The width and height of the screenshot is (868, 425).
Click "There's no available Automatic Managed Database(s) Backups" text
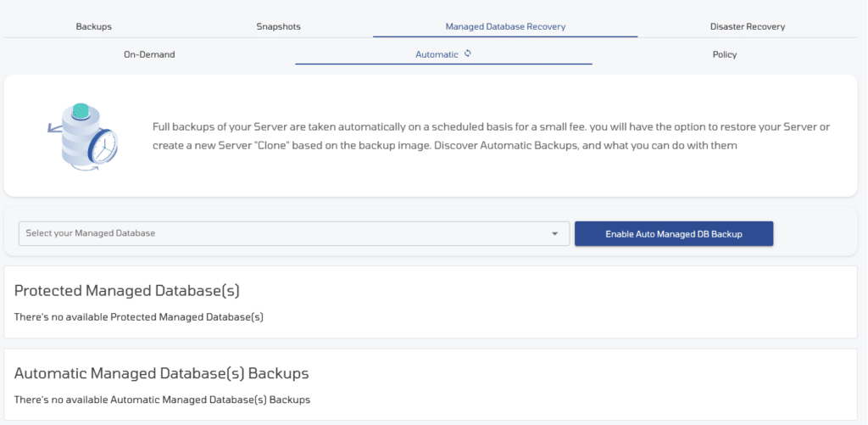pos(162,400)
